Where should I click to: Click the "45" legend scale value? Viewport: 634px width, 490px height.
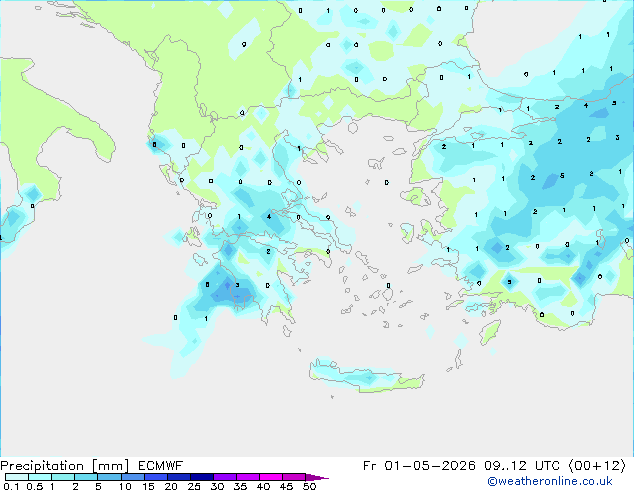[286, 486]
